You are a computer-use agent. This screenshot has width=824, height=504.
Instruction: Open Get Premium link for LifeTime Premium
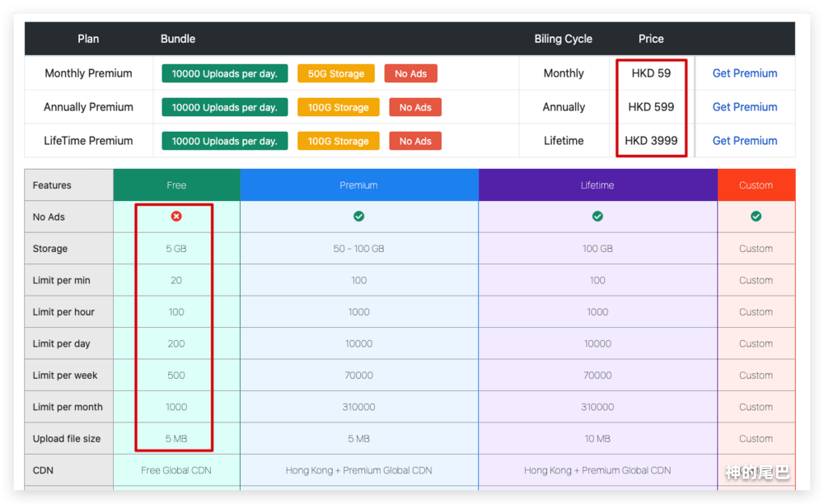[x=744, y=141]
